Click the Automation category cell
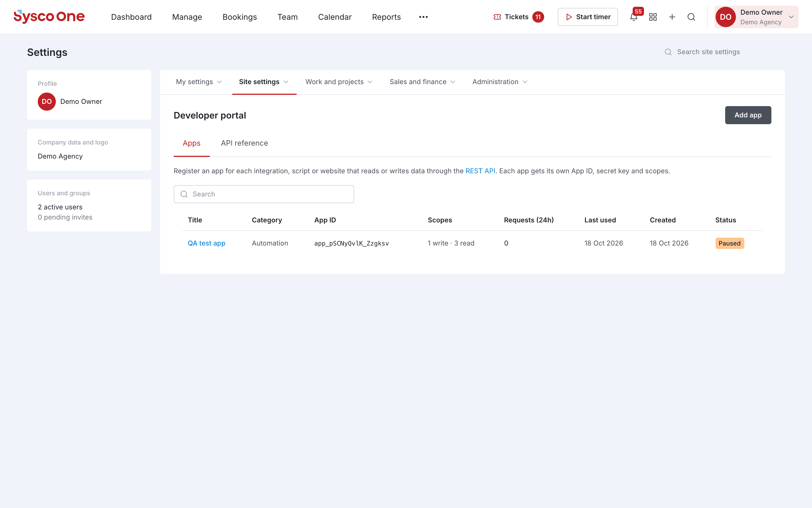Screen dimensions: 812x508 pos(270,243)
